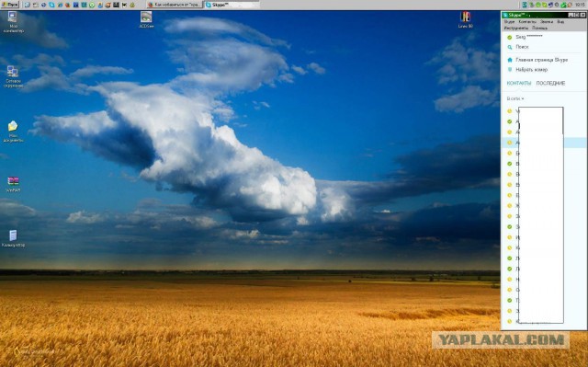Open the Skype menu in the Skype window
The height and width of the screenshot is (367, 588).
pos(509,22)
